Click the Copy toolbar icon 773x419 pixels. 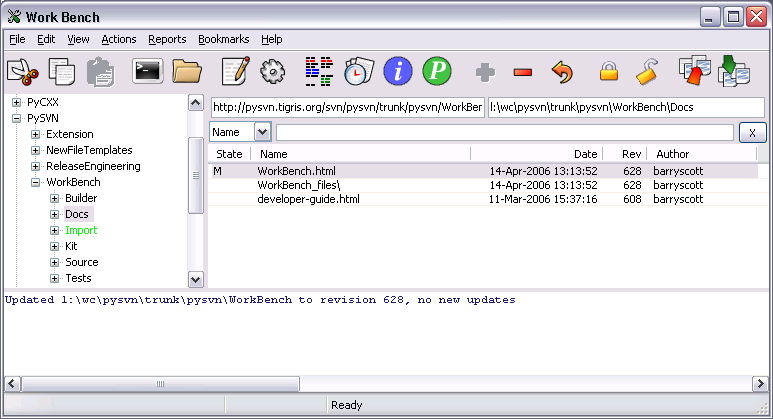tap(62, 72)
